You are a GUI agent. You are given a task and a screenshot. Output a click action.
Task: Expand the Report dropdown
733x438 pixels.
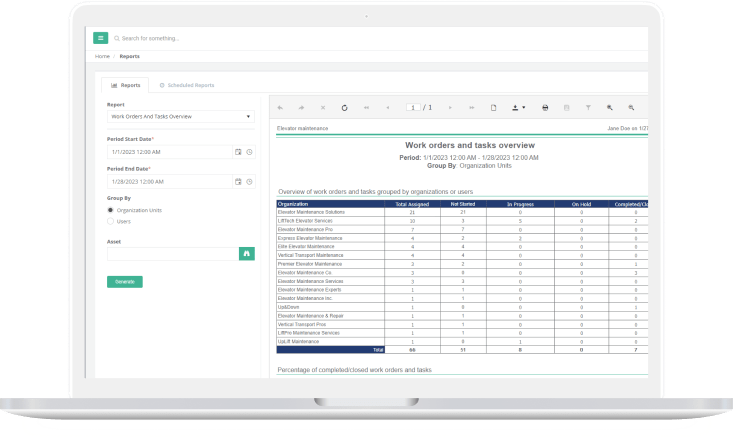click(180, 116)
